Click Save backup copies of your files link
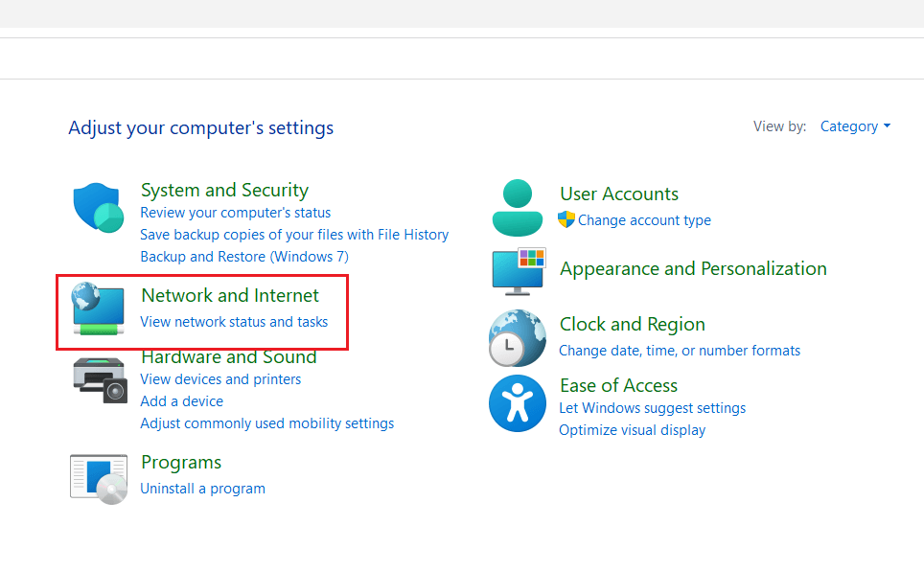 pyautogui.click(x=294, y=234)
